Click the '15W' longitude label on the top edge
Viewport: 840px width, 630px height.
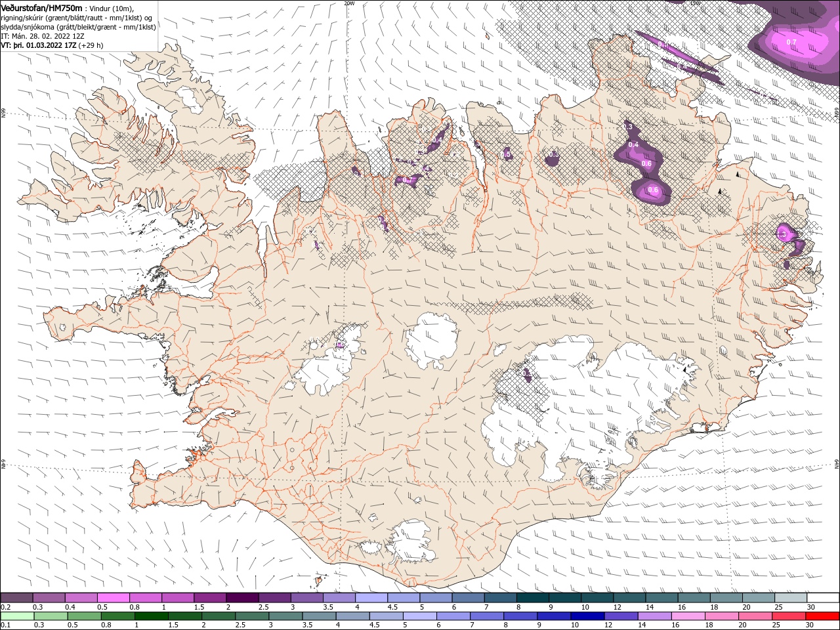(695, 3)
